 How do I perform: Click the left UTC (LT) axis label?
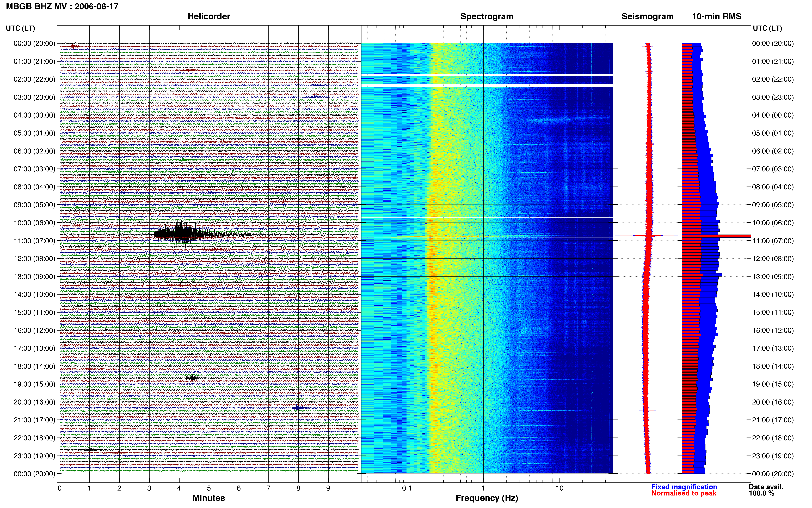click(x=21, y=28)
